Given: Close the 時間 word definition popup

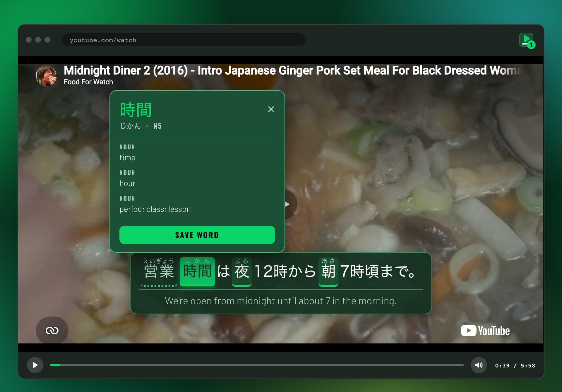Looking at the screenshot, I should tap(271, 109).
